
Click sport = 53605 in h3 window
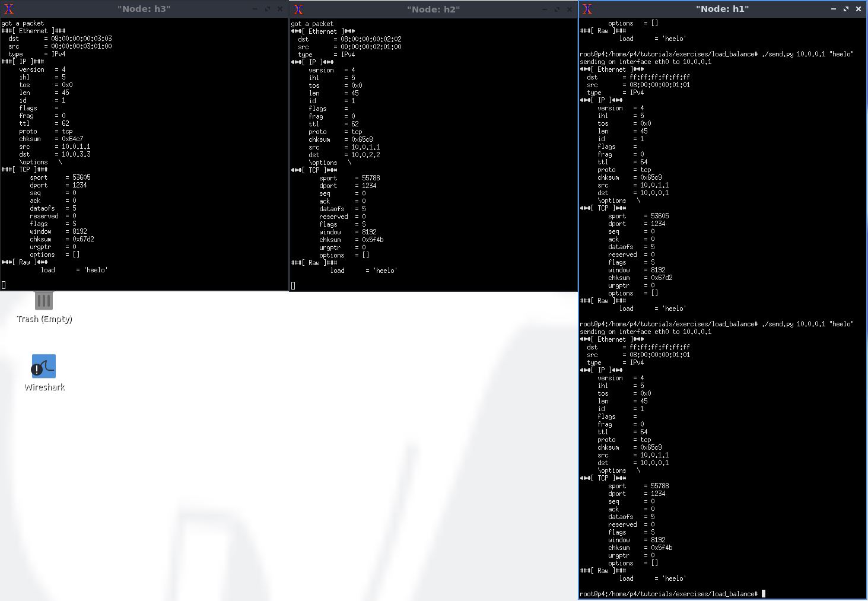click(60, 177)
